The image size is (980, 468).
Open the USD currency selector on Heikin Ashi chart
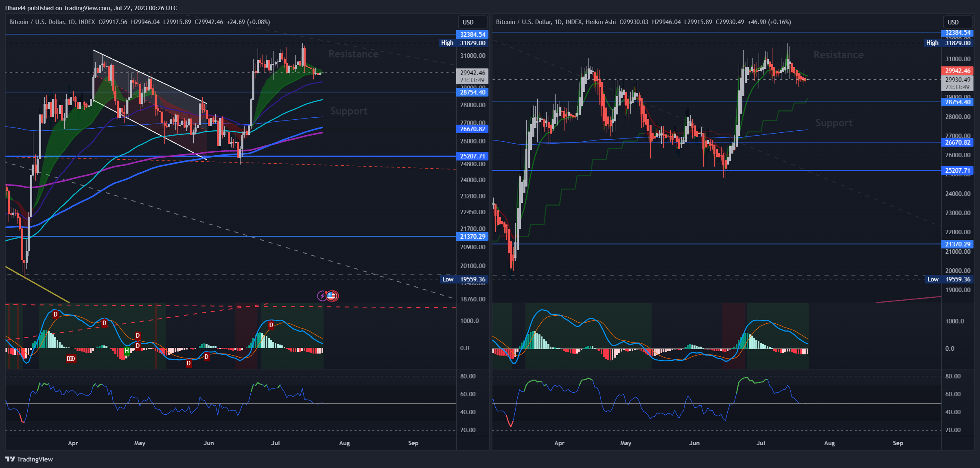point(957,22)
